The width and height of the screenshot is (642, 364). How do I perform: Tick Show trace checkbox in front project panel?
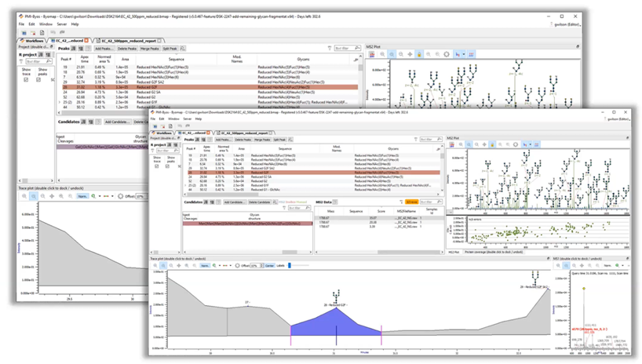[158, 166]
